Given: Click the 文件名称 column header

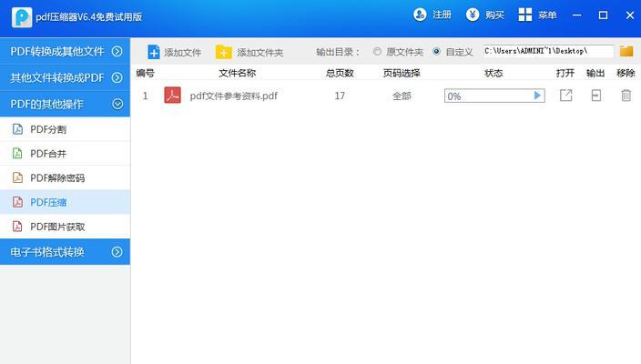Looking at the screenshot, I should point(237,73).
